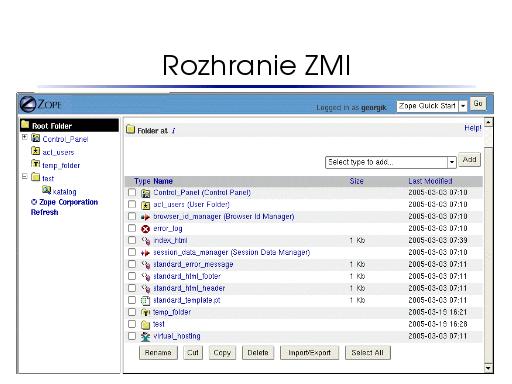Click the temp_folder icon in list
Screen dimensions: 512x384
coord(145,313)
